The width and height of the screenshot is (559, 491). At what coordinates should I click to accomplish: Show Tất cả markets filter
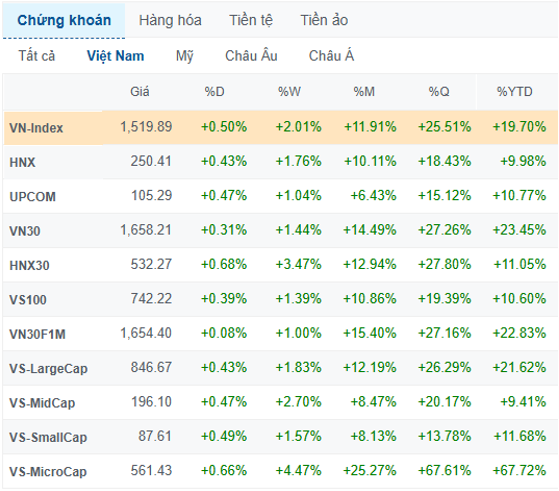(x=37, y=56)
